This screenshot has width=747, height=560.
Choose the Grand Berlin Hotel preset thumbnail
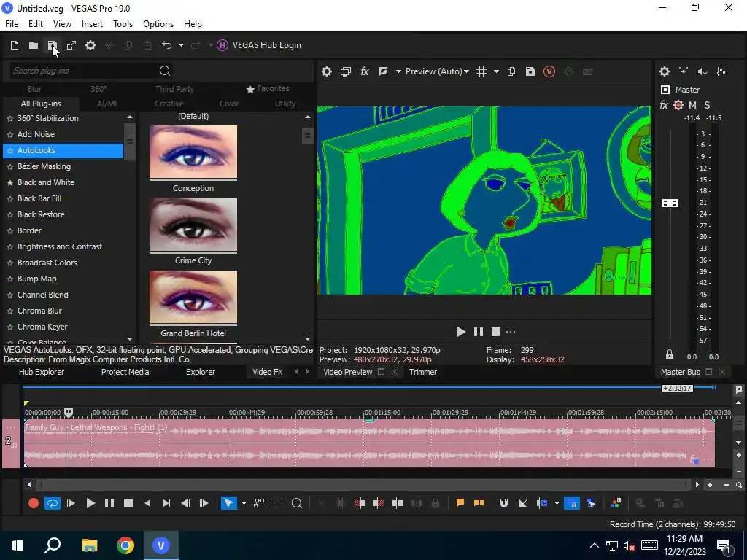(193, 297)
